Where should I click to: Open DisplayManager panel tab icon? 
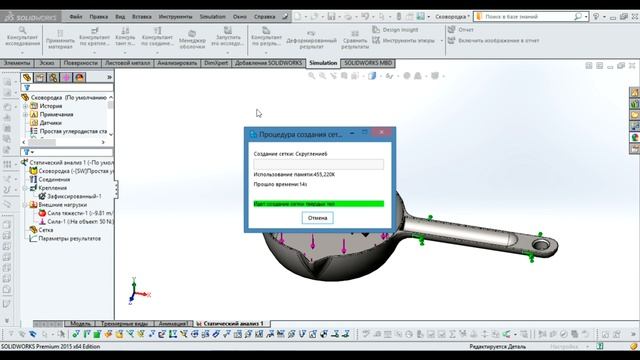pos(79,77)
